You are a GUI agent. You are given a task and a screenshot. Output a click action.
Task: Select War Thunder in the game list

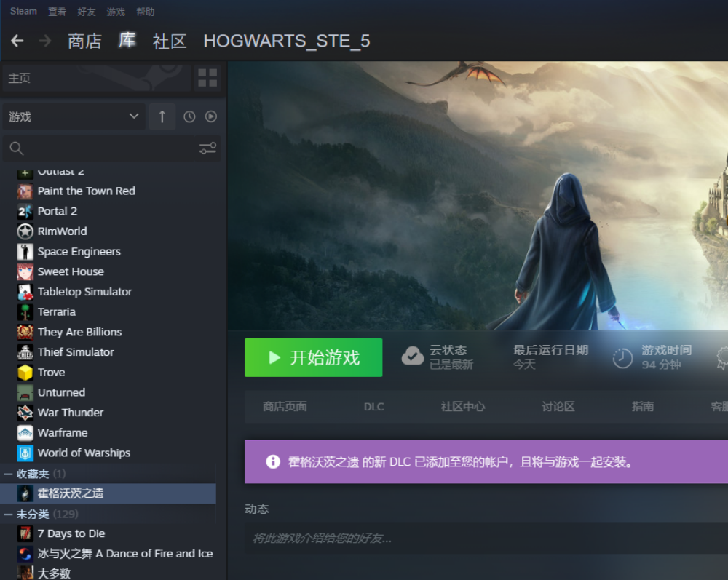(x=71, y=412)
